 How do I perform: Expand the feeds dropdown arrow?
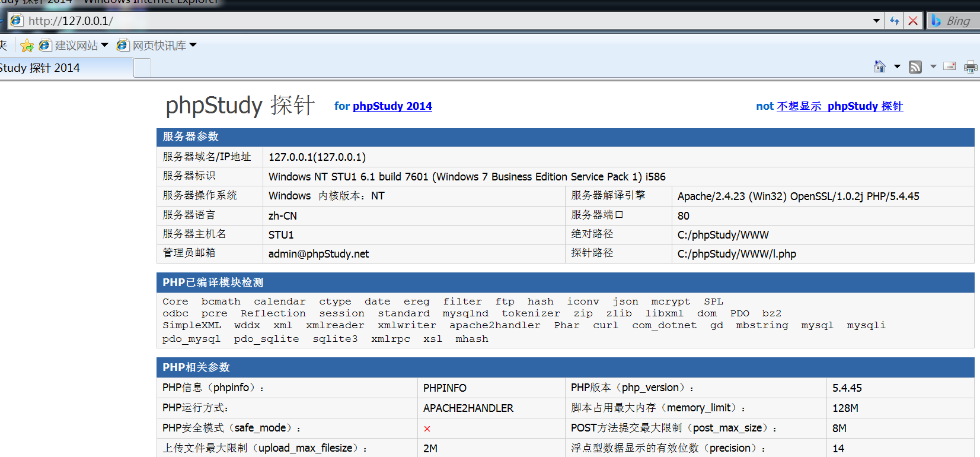point(933,66)
